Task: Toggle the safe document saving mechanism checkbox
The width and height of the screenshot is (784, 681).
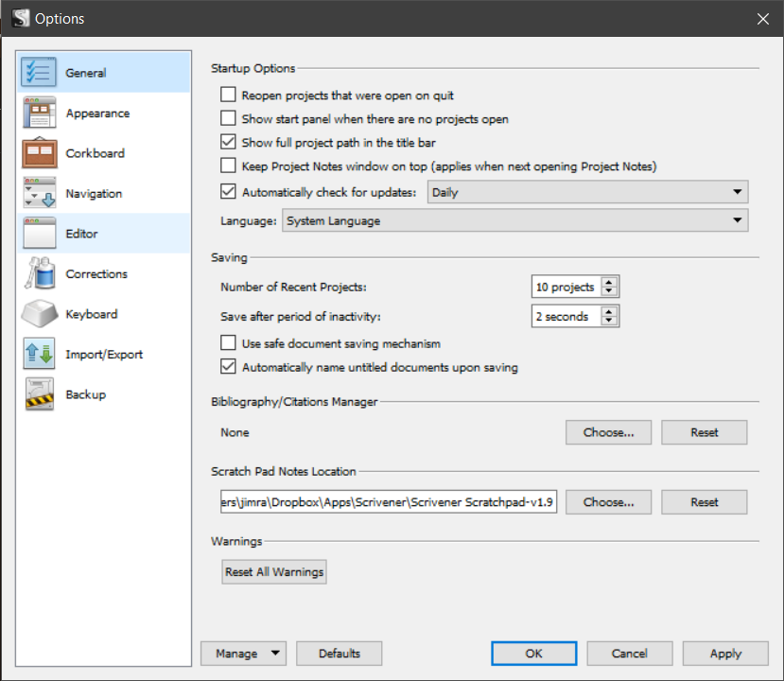Action: (228, 343)
